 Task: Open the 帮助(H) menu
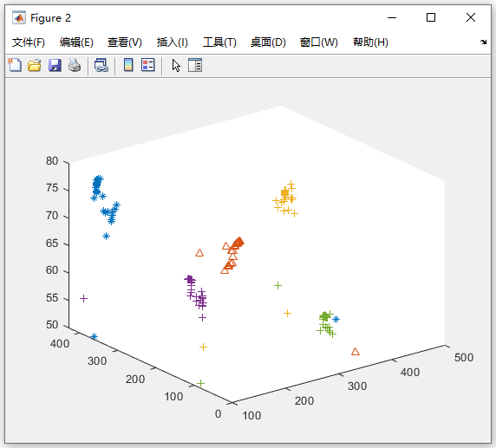click(x=370, y=42)
